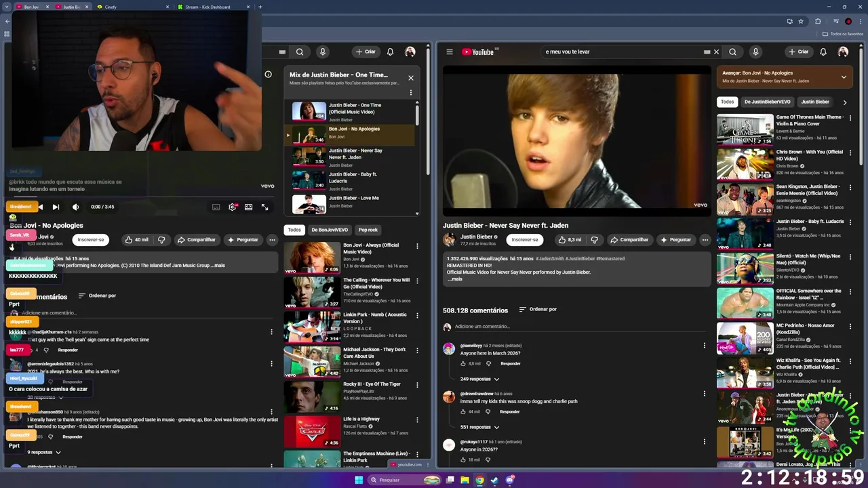Open notifications bell in left YouTube window

click(x=390, y=52)
